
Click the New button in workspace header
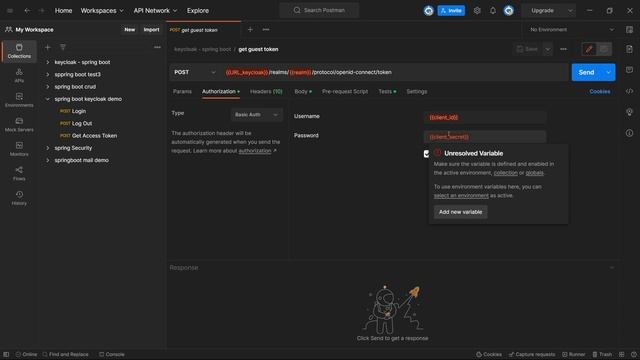coord(129,29)
